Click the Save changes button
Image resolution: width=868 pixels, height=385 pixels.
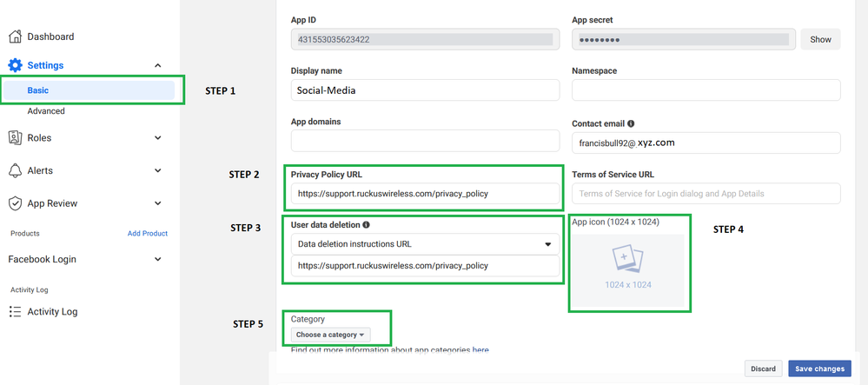(819, 368)
